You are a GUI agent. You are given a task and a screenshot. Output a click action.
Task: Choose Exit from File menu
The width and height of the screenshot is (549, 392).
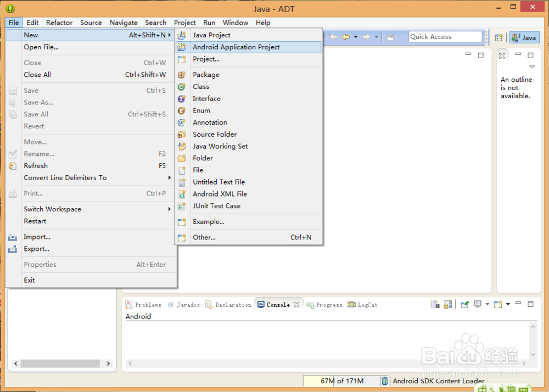click(91, 280)
